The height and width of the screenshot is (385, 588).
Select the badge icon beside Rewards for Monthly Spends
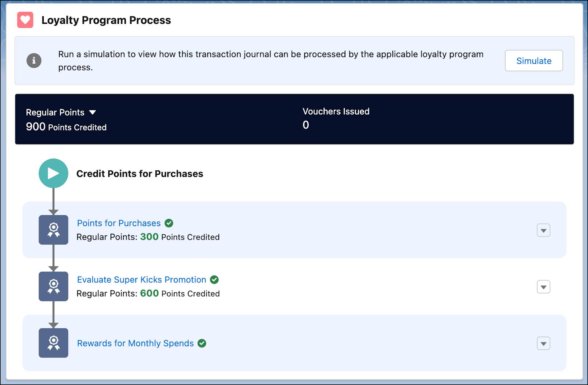point(53,343)
